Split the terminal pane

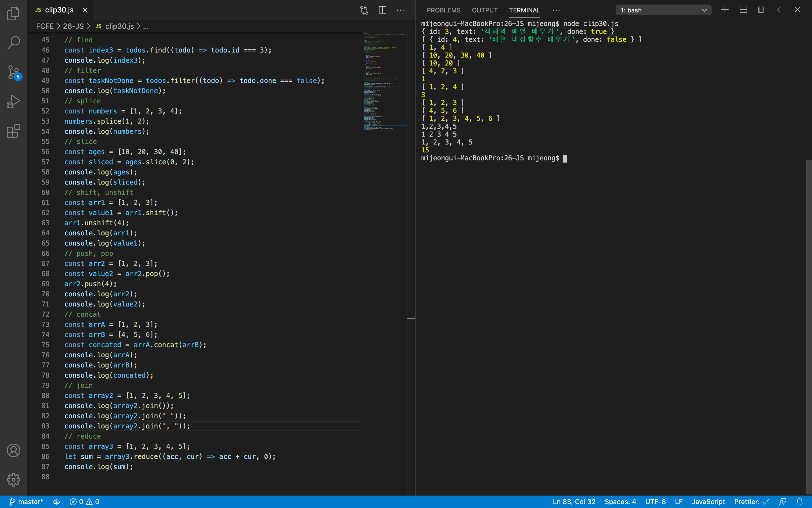(x=743, y=10)
